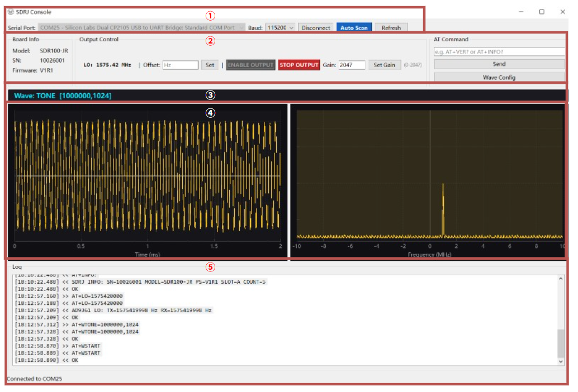Click the Disconnect button

click(315, 27)
